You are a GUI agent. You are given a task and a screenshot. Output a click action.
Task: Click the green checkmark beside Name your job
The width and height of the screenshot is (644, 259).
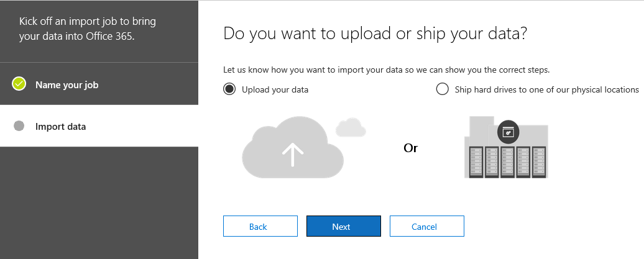(x=19, y=84)
